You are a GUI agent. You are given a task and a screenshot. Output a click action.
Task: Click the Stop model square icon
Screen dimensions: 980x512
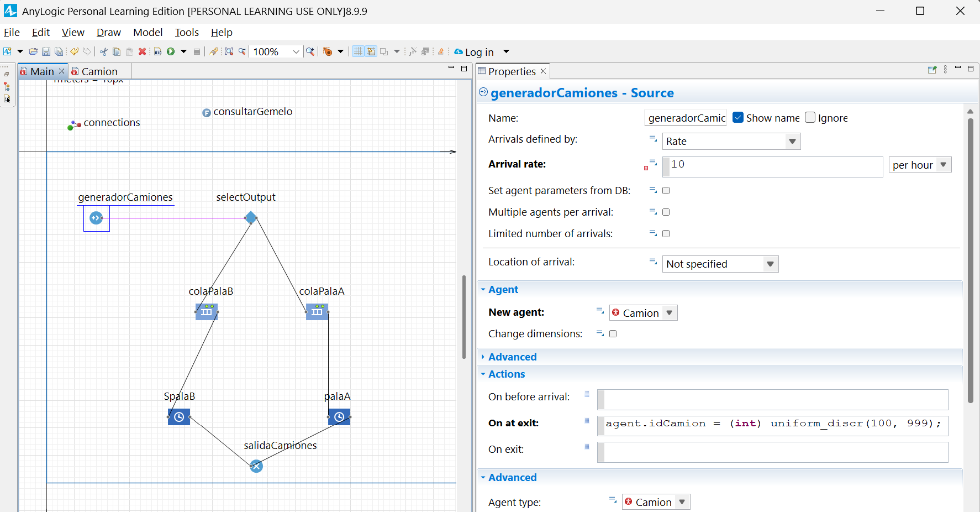tap(197, 51)
